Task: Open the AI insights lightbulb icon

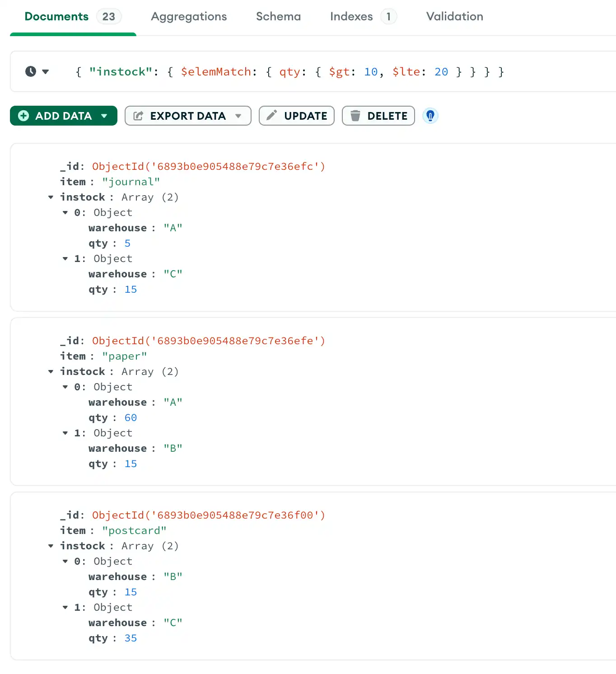Action: point(430,116)
